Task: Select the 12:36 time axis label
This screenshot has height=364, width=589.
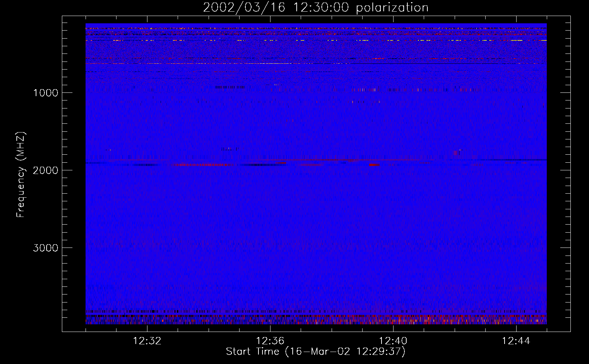Action: [x=270, y=341]
